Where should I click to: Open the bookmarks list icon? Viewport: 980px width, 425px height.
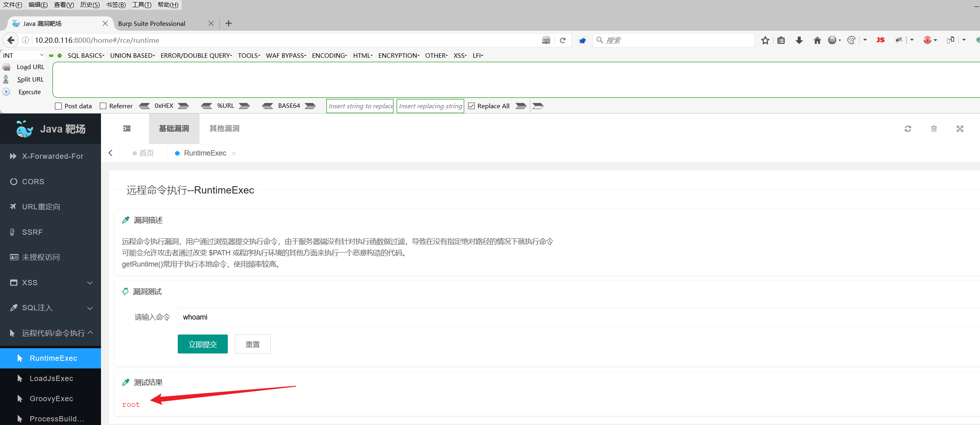click(x=781, y=40)
